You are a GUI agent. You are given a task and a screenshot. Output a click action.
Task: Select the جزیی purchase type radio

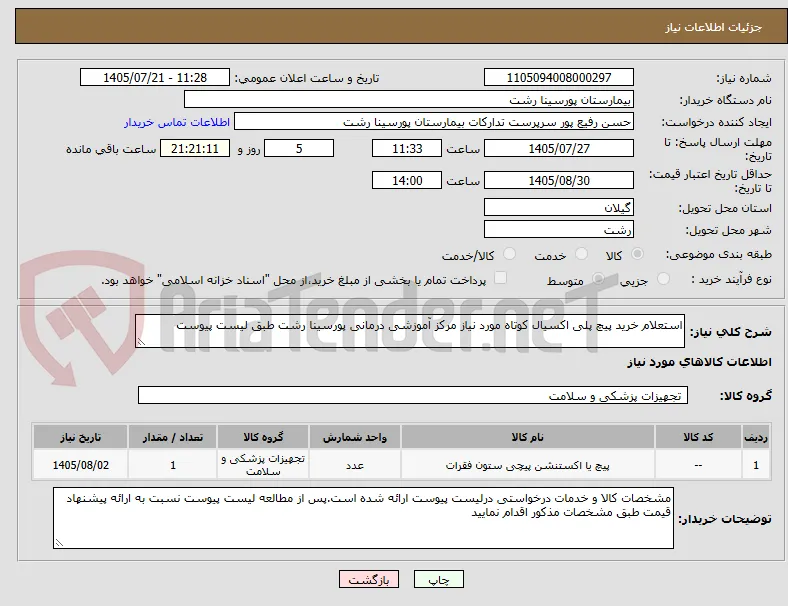(663, 279)
